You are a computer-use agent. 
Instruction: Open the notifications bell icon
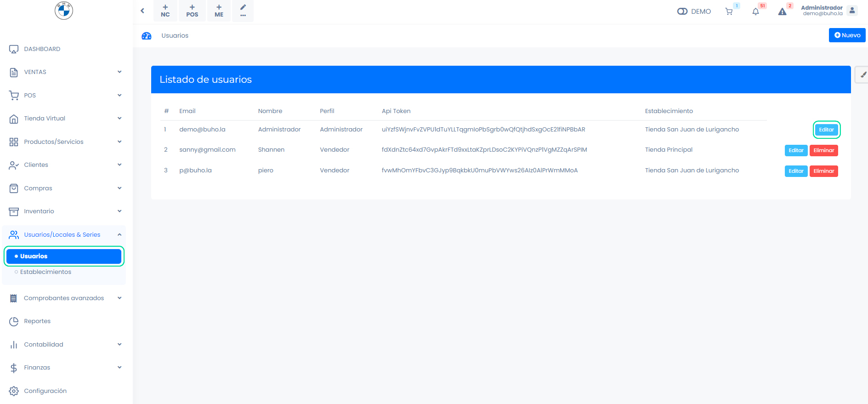[755, 11]
